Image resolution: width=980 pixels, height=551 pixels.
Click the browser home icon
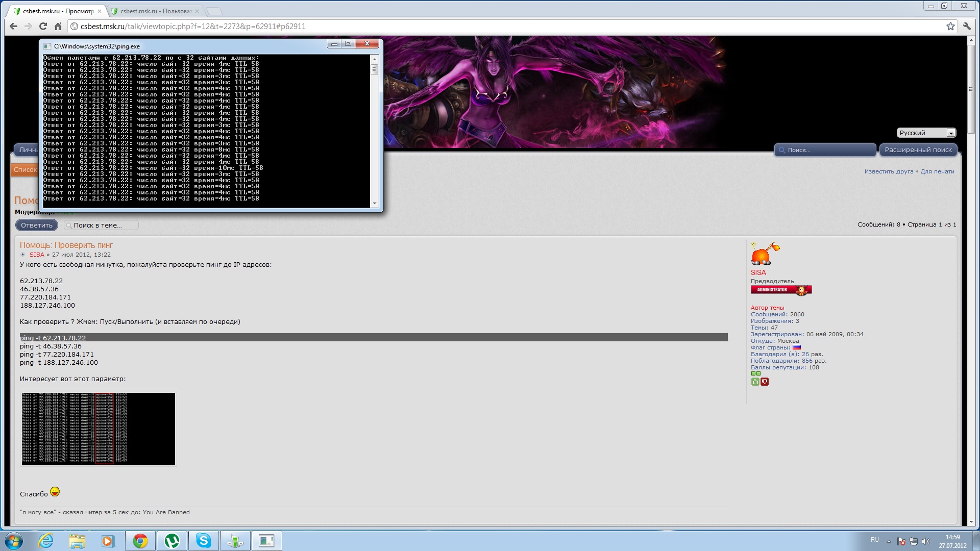click(58, 27)
